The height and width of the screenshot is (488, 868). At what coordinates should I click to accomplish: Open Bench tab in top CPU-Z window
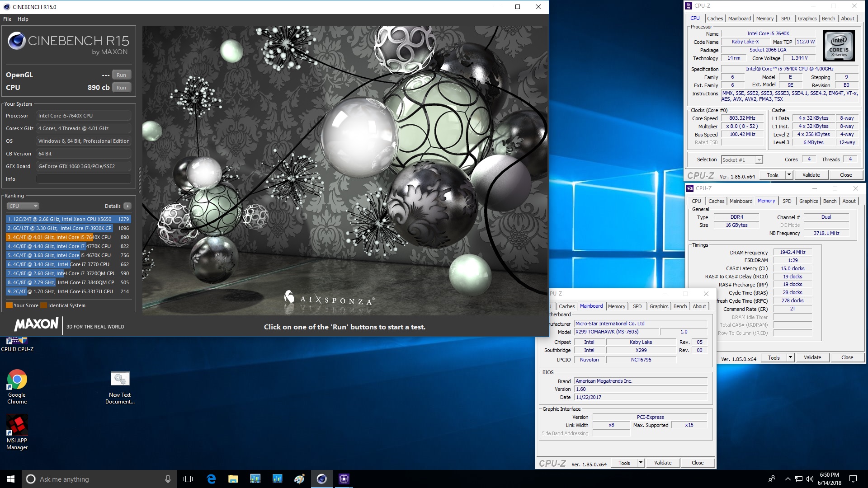point(828,19)
